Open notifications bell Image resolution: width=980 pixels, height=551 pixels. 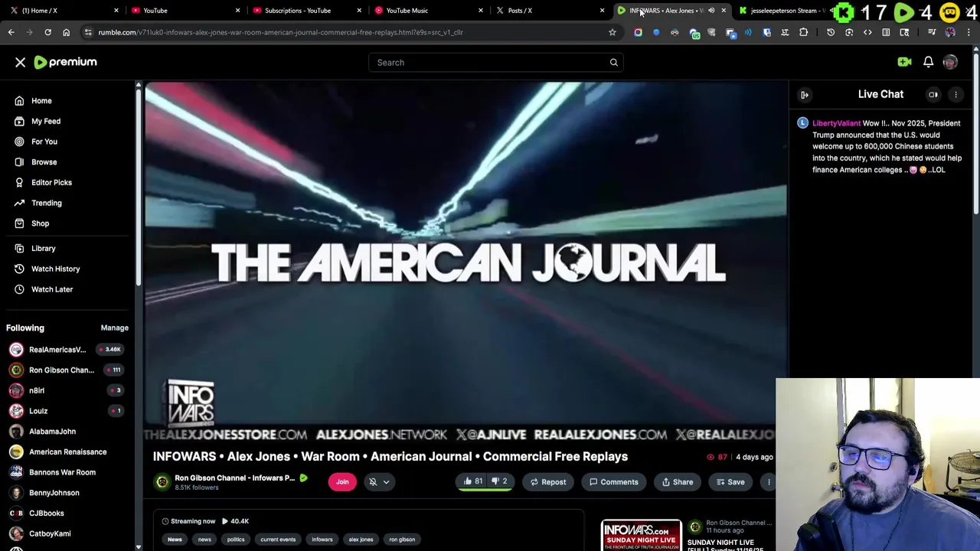coord(928,62)
